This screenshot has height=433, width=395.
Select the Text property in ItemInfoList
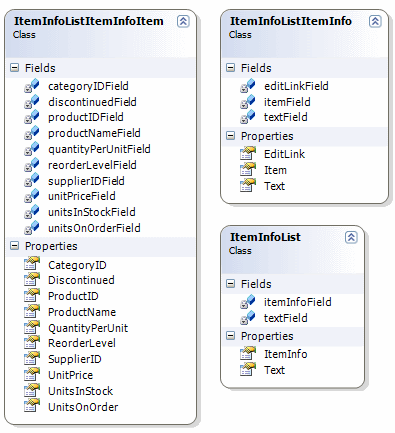(x=274, y=370)
